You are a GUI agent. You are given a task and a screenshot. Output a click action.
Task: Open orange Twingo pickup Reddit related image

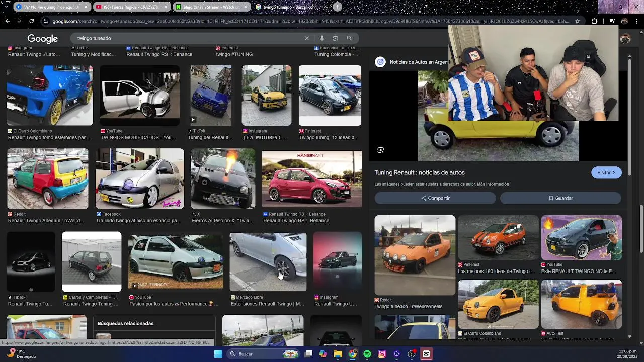[x=415, y=255]
